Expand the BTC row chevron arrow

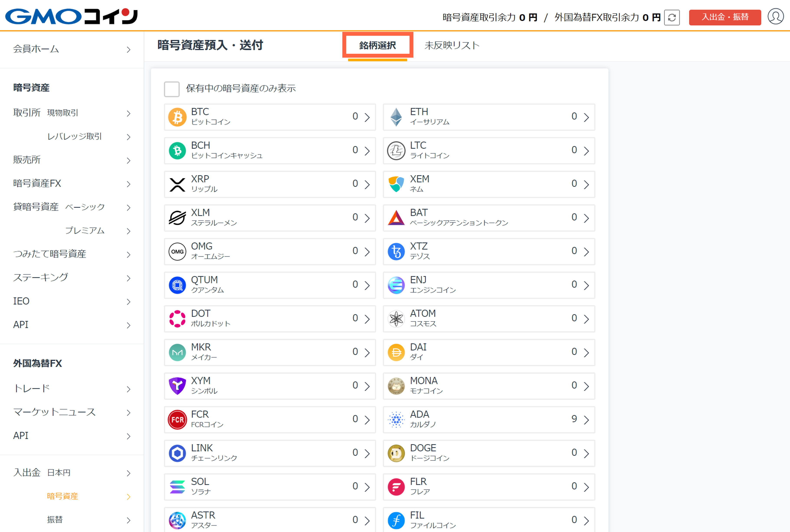coord(367,117)
